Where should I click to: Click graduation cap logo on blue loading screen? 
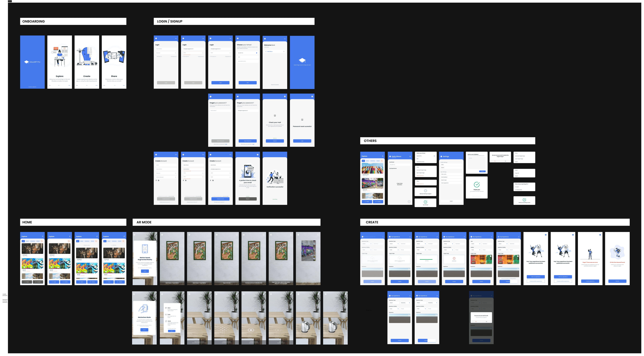[x=302, y=60]
